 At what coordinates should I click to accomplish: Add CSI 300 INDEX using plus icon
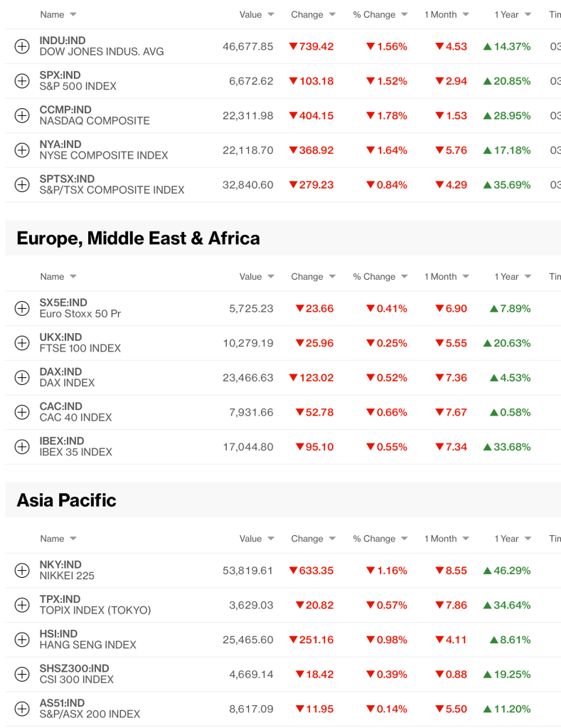(22, 674)
